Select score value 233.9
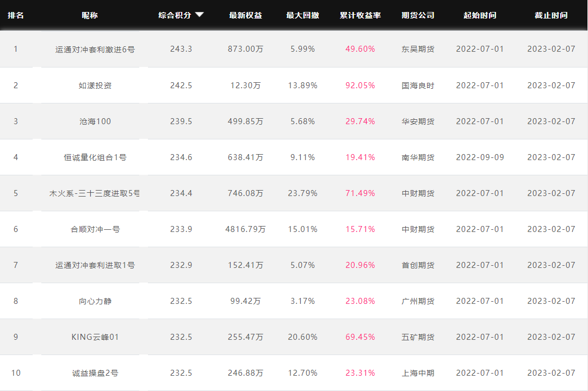 181,229
